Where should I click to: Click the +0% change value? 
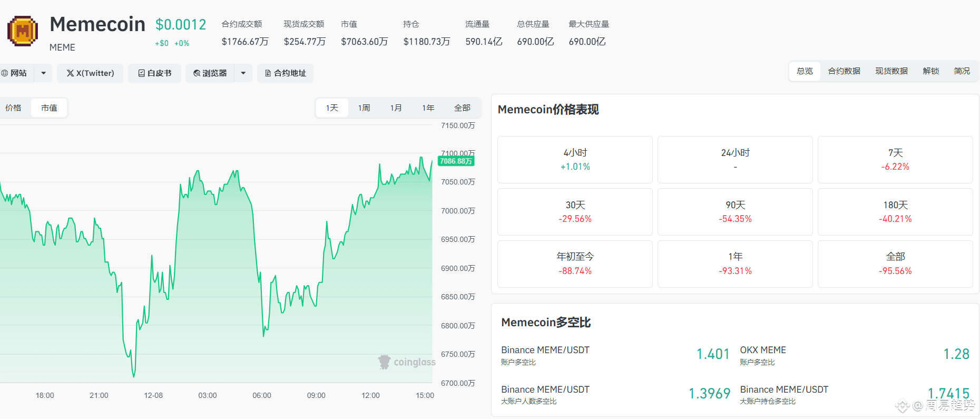182,43
